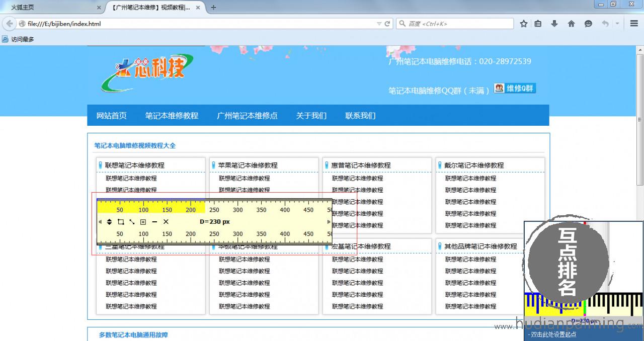Click the small right arrow at the ruler's end
Screen dimensions: 644x341
[329, 222]
